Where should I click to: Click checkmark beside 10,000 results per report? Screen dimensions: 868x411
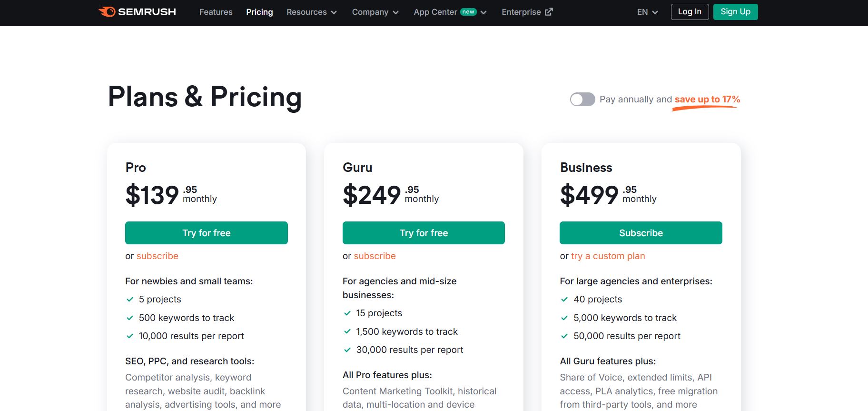pyautogui.click(x=130, y=336)
